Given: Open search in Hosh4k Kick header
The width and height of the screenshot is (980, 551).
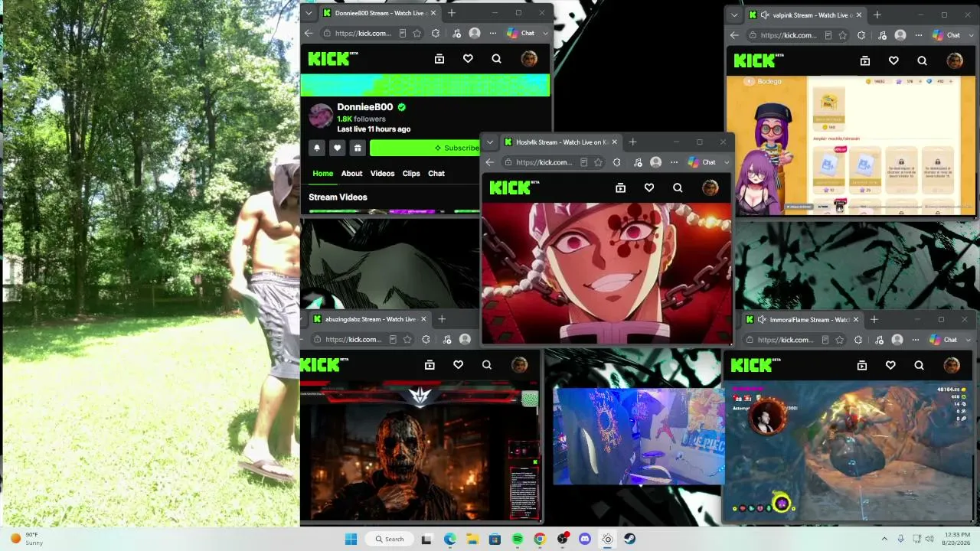Looking at the screenshot, I should [x=678, y=187].
